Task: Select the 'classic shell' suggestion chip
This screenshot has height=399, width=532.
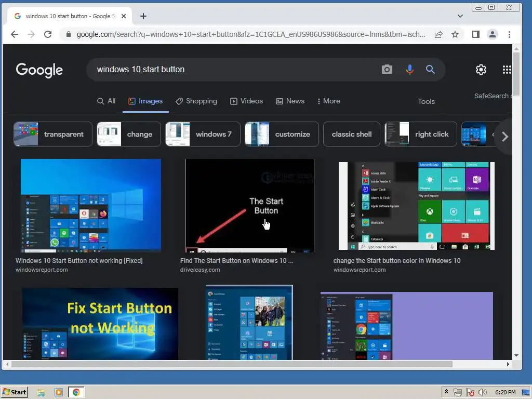Action: [x=352, y=134]
